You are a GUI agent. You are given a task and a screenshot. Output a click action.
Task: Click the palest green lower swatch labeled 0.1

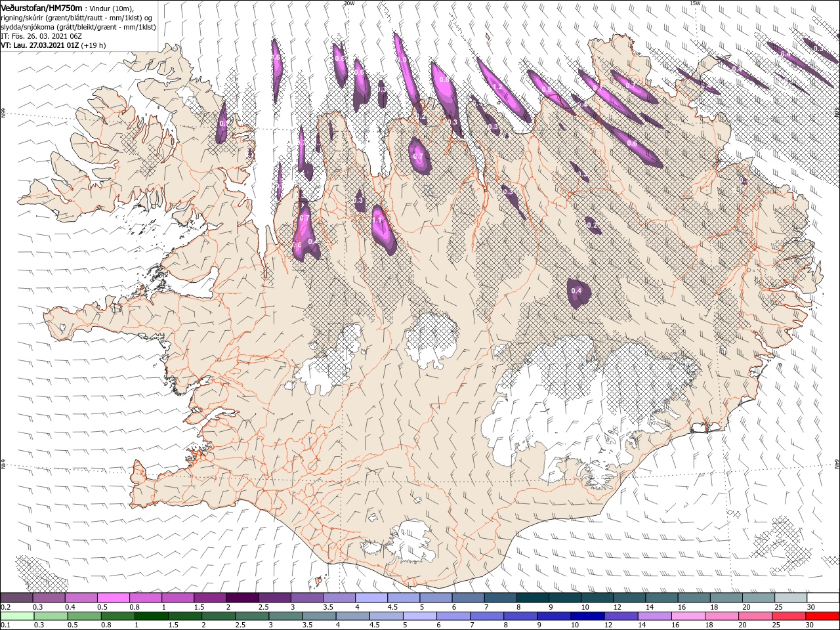click(x=18, y=616)
